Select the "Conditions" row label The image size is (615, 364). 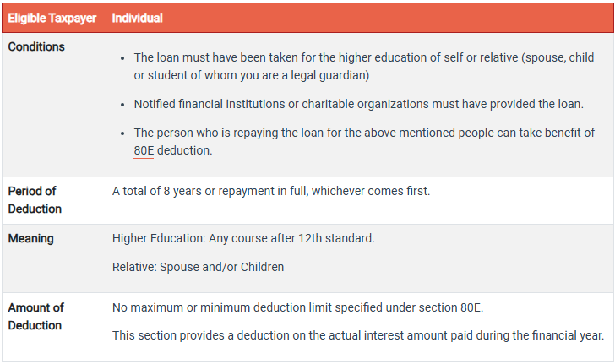(36, 46)
